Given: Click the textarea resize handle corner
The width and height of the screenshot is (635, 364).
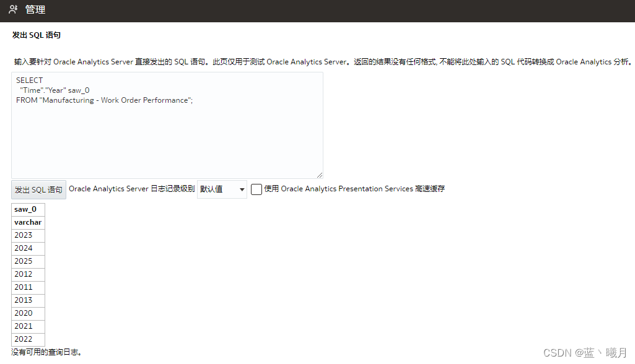Looking at the screenshot, I should [x=320, y=176].
